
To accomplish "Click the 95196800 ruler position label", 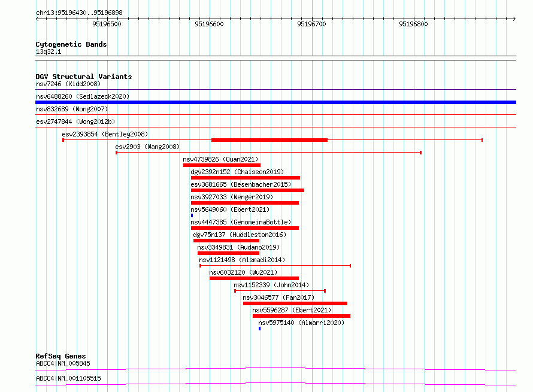I will pyautogui.click(x=413, y=24).
